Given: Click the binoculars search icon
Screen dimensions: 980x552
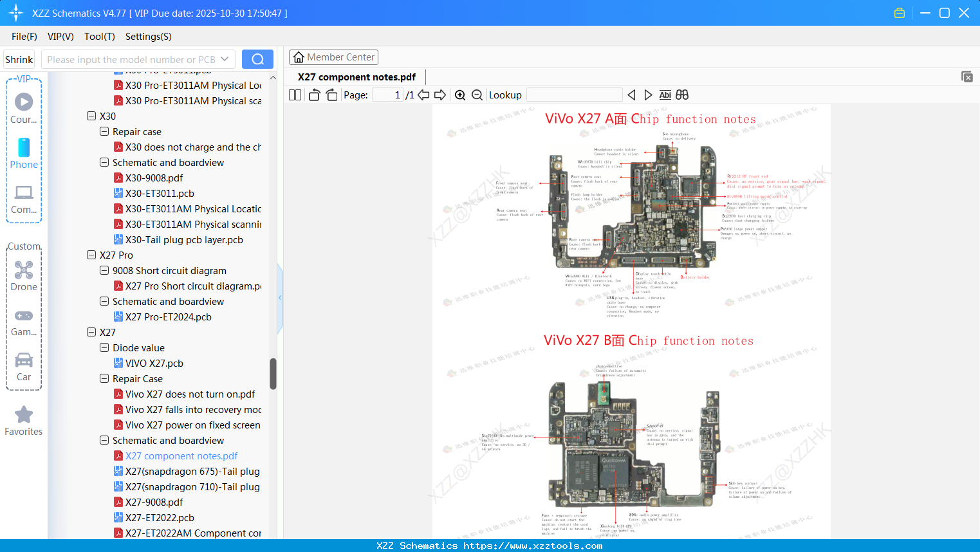Looking at the screenshot, I should (x=682, y=95).
